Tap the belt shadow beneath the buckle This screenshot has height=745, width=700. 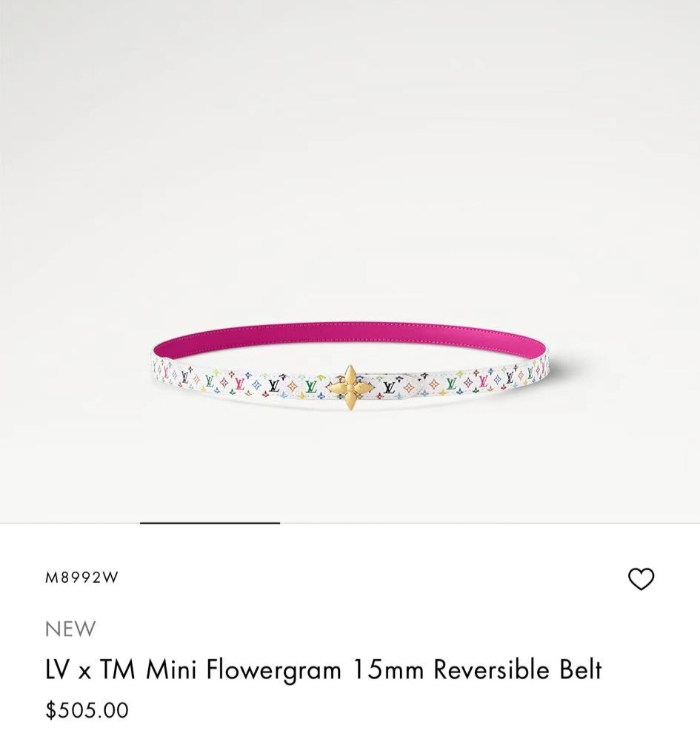[x=350, y=418]
